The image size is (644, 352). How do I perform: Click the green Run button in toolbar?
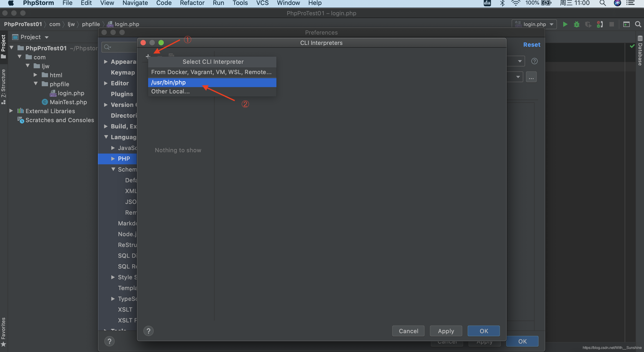click(565, 24)
